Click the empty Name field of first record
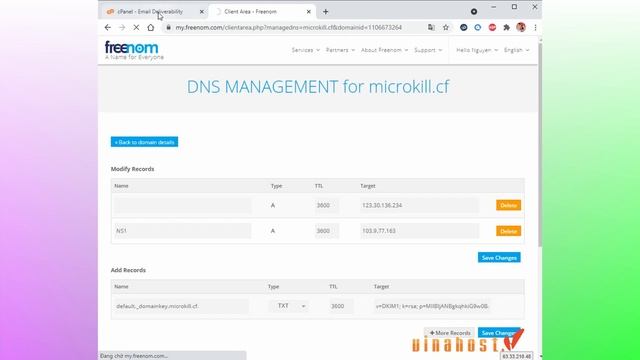Viewport: 640px width, 360px height. point(182,205)
